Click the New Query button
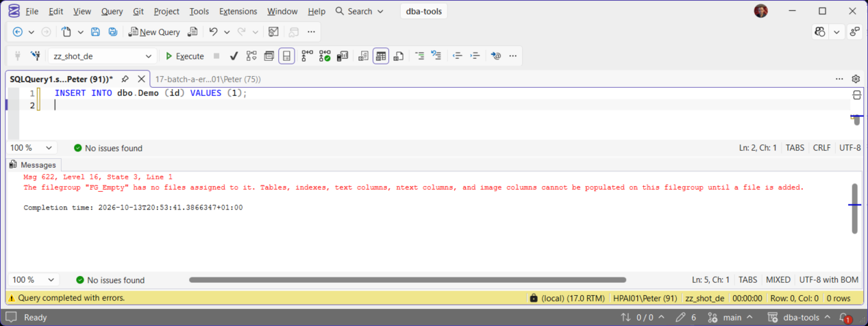The width and height of the screenshot is (868, 326). (154, 32)
